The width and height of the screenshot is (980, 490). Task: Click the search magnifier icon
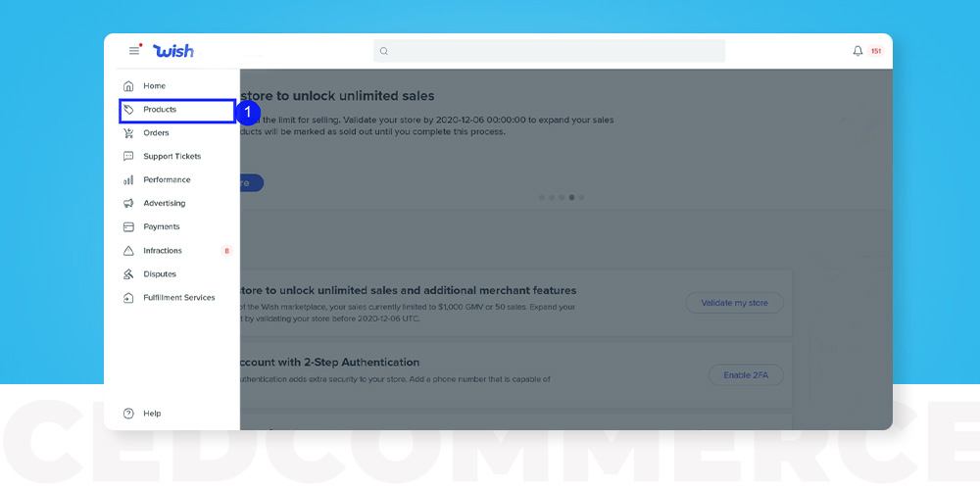384,51
